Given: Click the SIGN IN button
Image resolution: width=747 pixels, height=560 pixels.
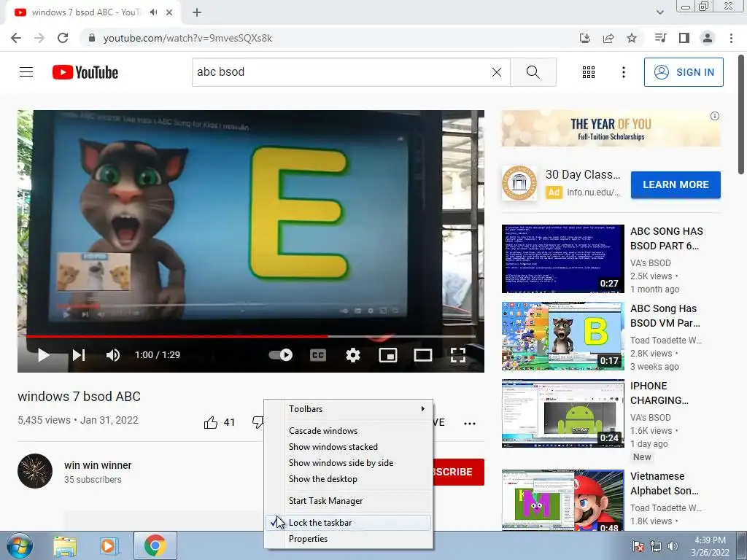Looking at the screenshot, I should pos(684,72).
